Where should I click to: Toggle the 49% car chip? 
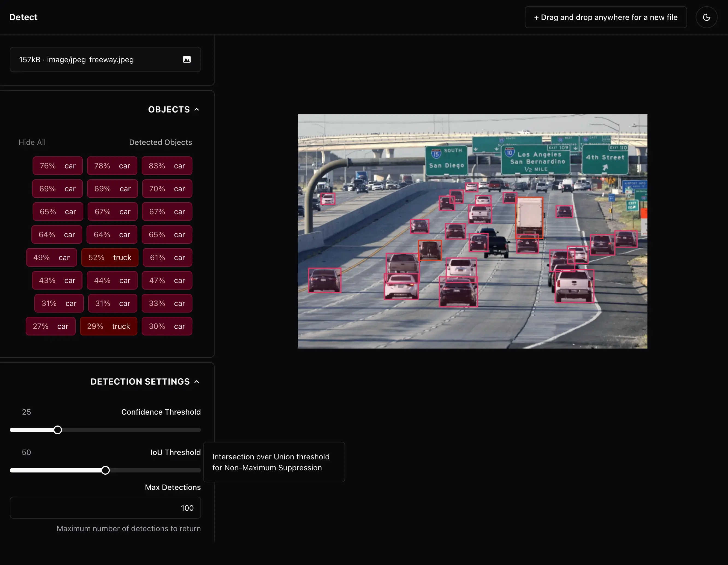click(x=51, y=257)
